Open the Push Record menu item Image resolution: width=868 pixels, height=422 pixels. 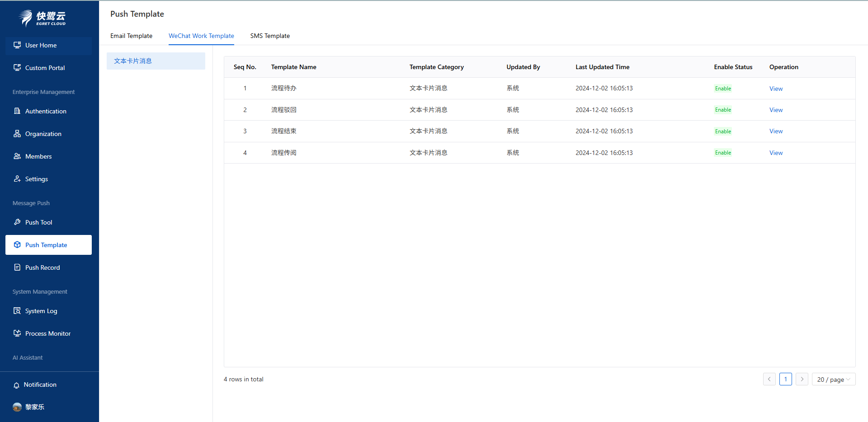point(42,267)
